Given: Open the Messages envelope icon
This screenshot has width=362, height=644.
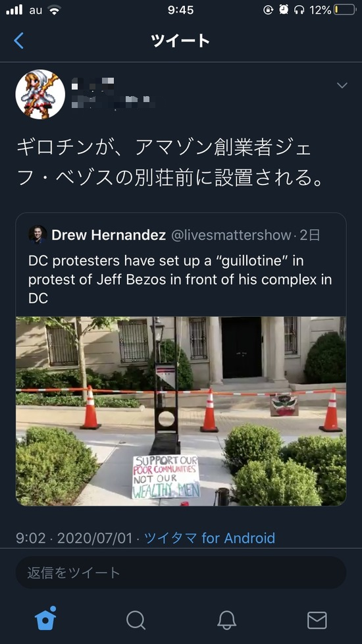Looking at the screenshot, I should [x=317, y=620].
